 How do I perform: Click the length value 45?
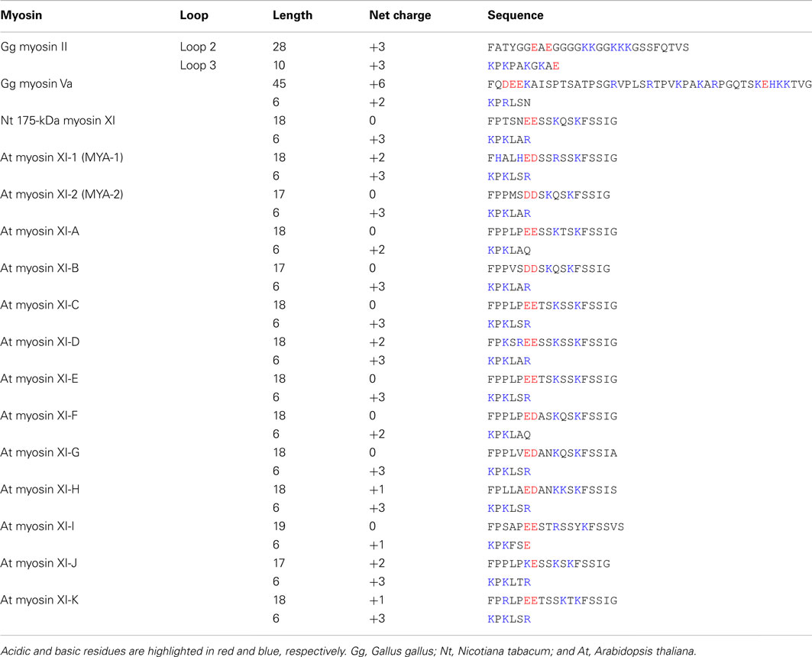tap(279, 84)
